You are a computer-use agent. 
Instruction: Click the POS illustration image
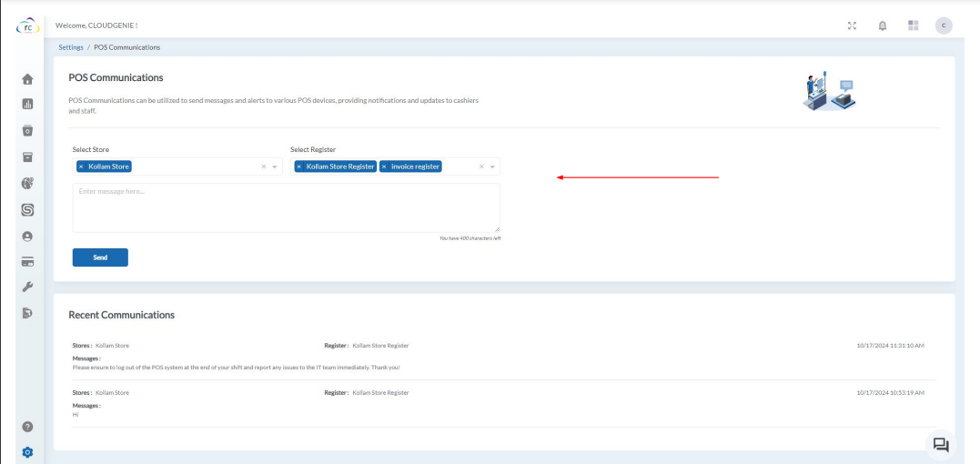click(829, 91)
